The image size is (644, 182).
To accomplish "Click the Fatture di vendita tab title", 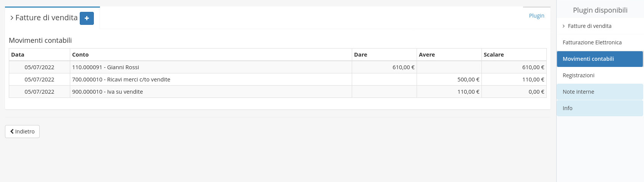I will click(47, 18).
